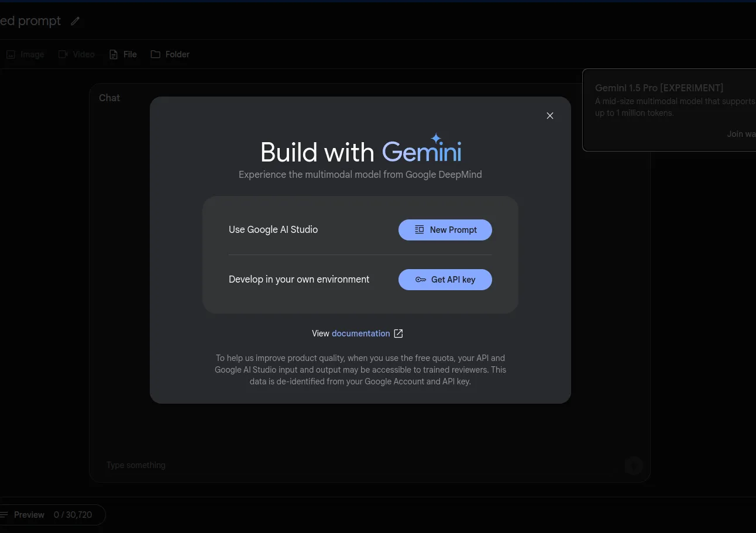The width and height of the screenshot is (756, 533).
Task: Open the documentation link
Action: [x=360, y=333]
